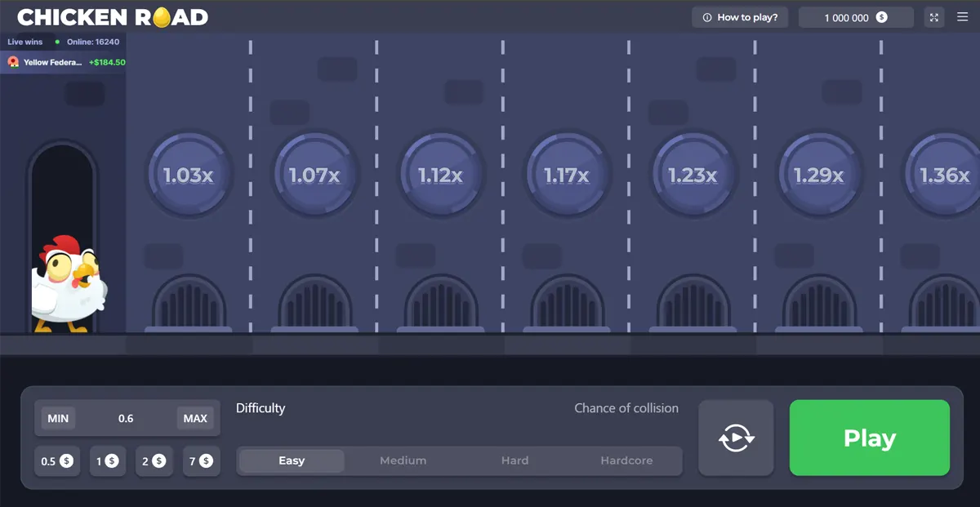Click the white chicken character
The width and height of the screenshot is (980, 507).
[69, 283]
